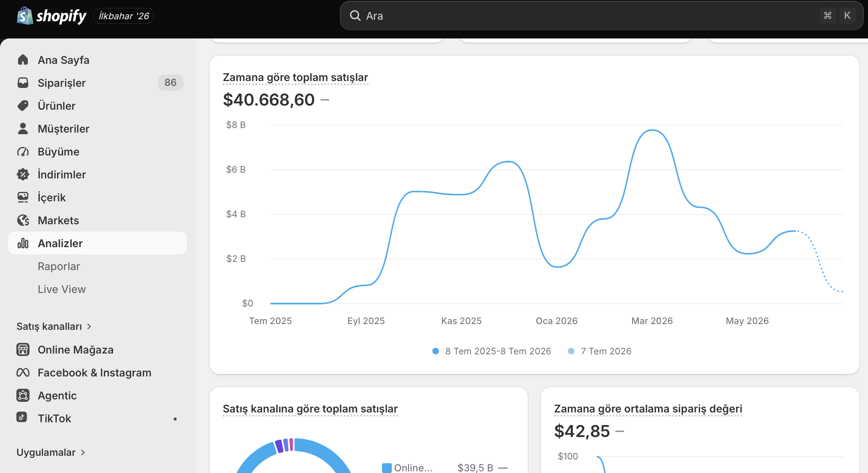Go to Markets in the sidebar
This screenshot has width=868, height=473.
point(97,220)
